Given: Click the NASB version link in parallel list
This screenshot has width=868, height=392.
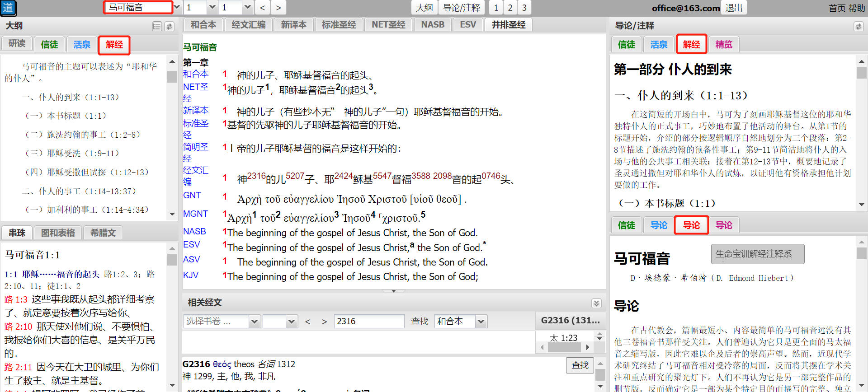Looking at the screenshot, I should pyautogui.click(x=194, y=232).
